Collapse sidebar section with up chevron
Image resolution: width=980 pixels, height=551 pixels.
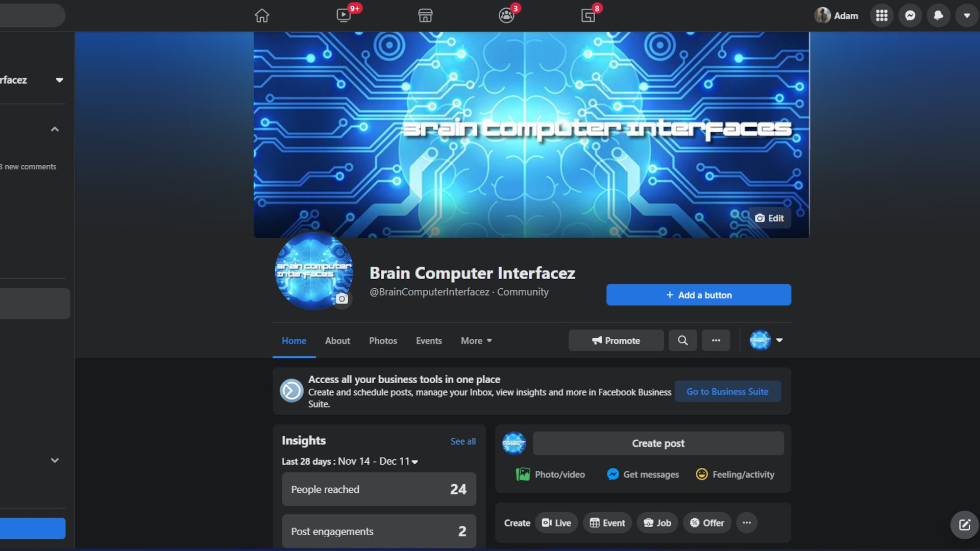tap(55, 129)
